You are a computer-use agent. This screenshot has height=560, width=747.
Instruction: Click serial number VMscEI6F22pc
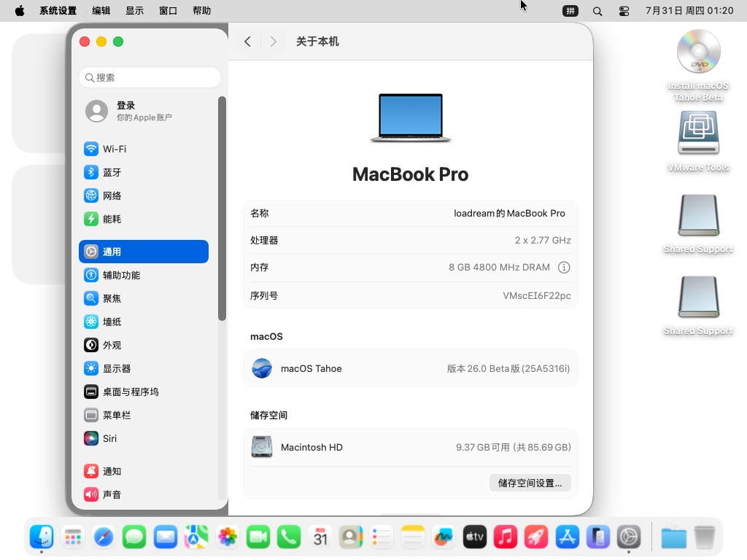537,296
